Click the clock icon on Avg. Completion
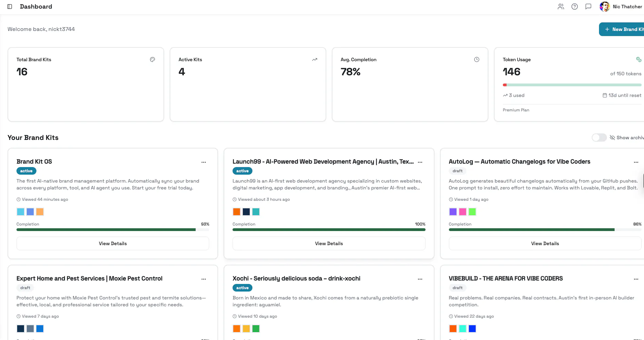Viewport: 644px width, 340px height. click(x=477, y=59)
